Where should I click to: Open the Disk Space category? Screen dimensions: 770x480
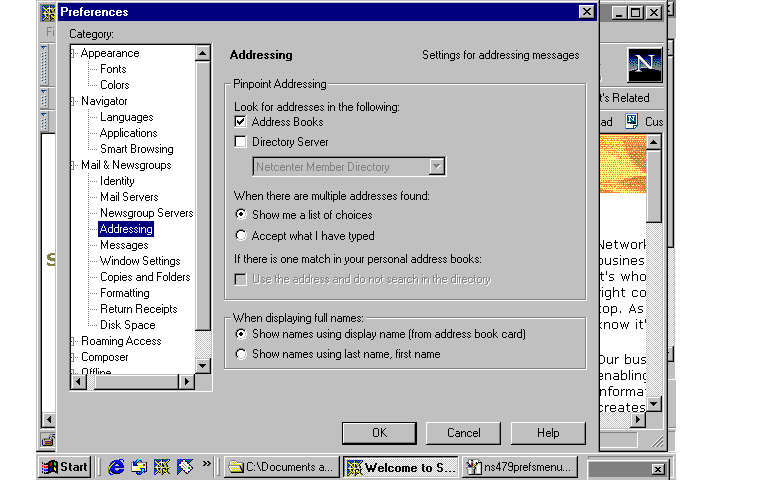pyautogui.click(x=127, y=325)
